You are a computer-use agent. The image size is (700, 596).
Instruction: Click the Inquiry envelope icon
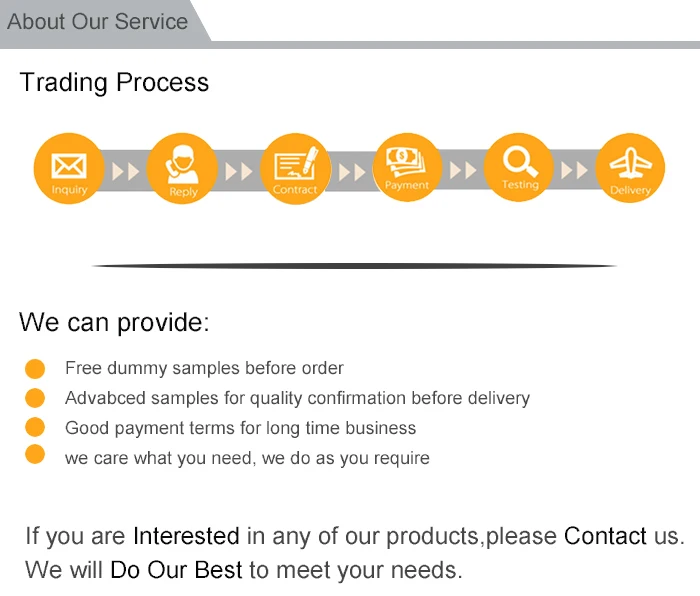tap(69, 168)
